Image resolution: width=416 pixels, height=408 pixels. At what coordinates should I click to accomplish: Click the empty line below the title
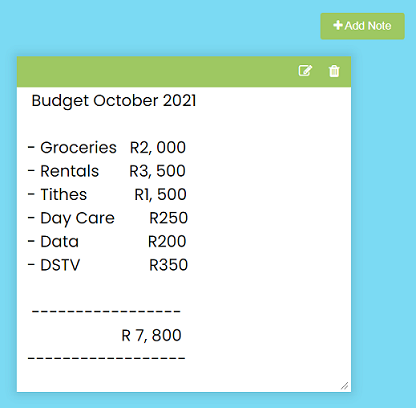pos(184,124)
